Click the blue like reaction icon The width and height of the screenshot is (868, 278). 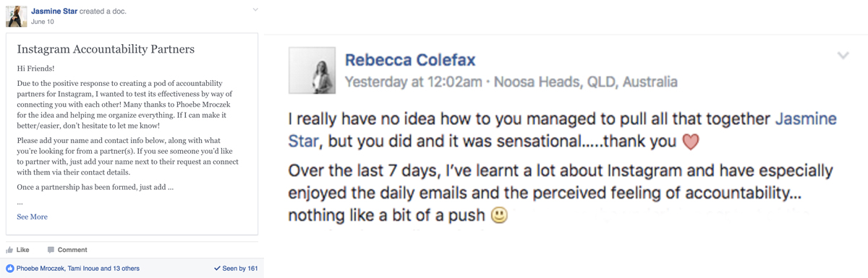[x=10, y=269]
